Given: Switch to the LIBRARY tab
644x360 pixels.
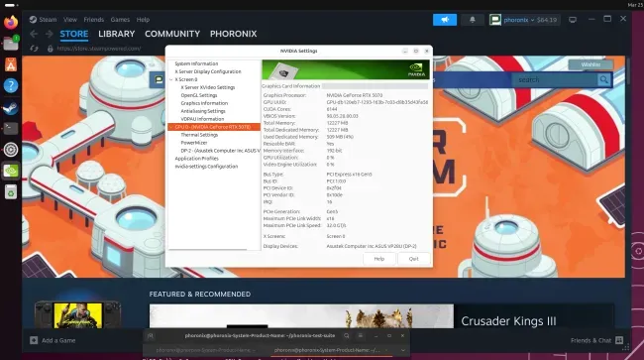Looking at the screenshot, I should 117,34.
